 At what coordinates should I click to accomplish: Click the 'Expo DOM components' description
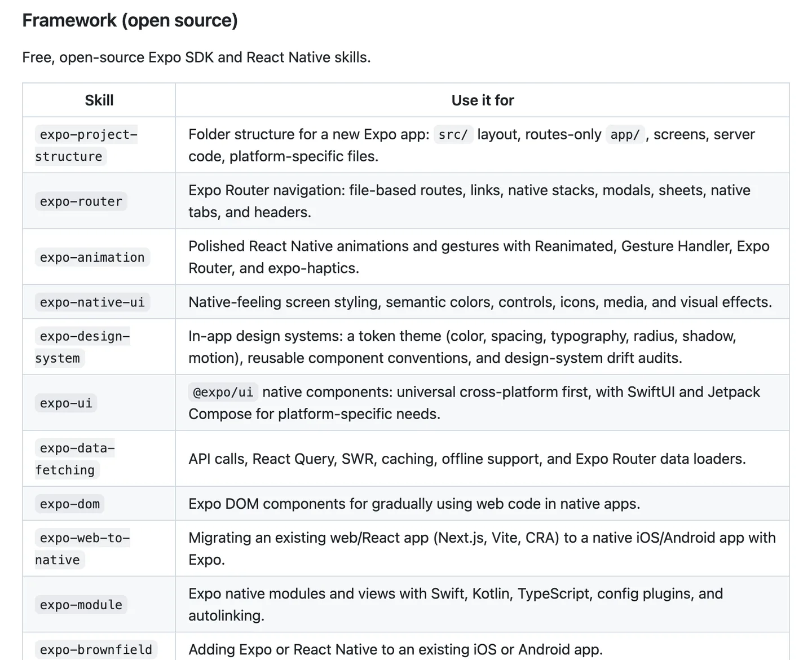pyautogui.click(x=414, y=503)
